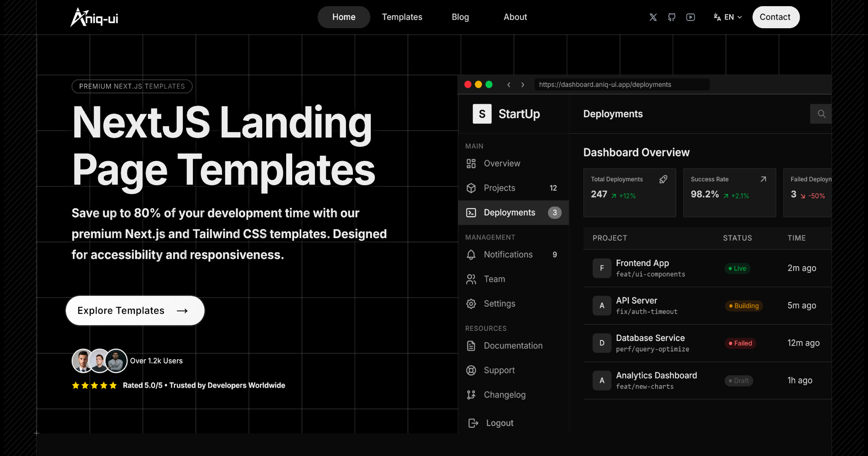The height and width of the screenshot is (456, 868).
Task: Open the YouTube icon in the navbar
Action: pyautogui.click(x=690, y=17)
